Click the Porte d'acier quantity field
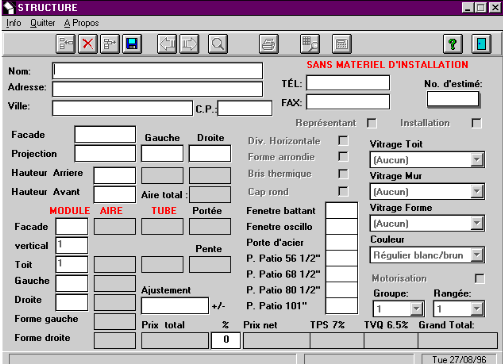503x364 pixels. [x=342, y=242]
